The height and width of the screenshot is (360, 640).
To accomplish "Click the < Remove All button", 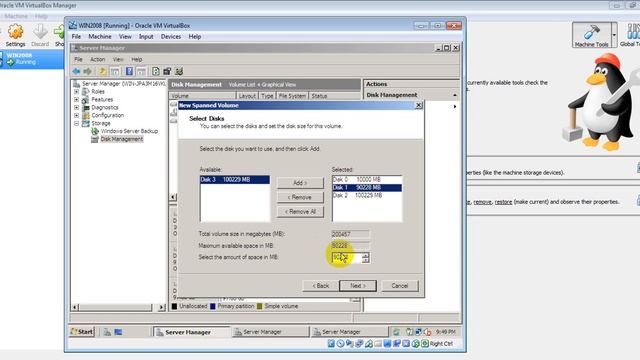I will click(300, 212).
